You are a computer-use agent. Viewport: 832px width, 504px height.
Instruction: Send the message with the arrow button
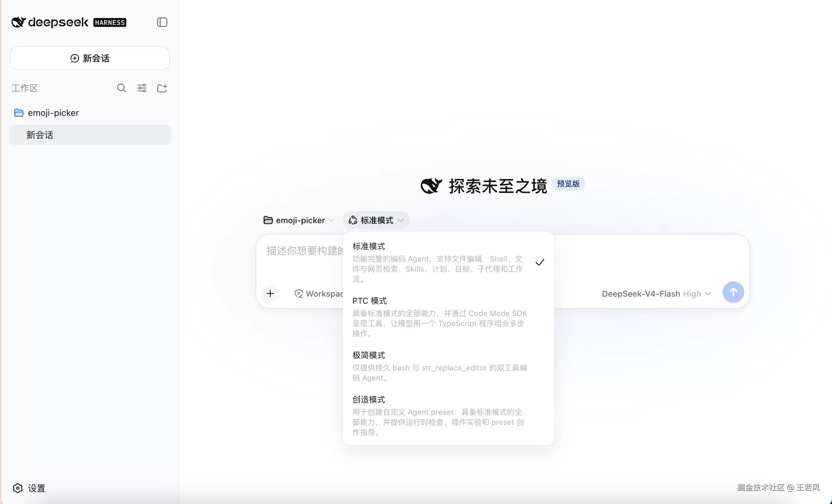point(733,292)
